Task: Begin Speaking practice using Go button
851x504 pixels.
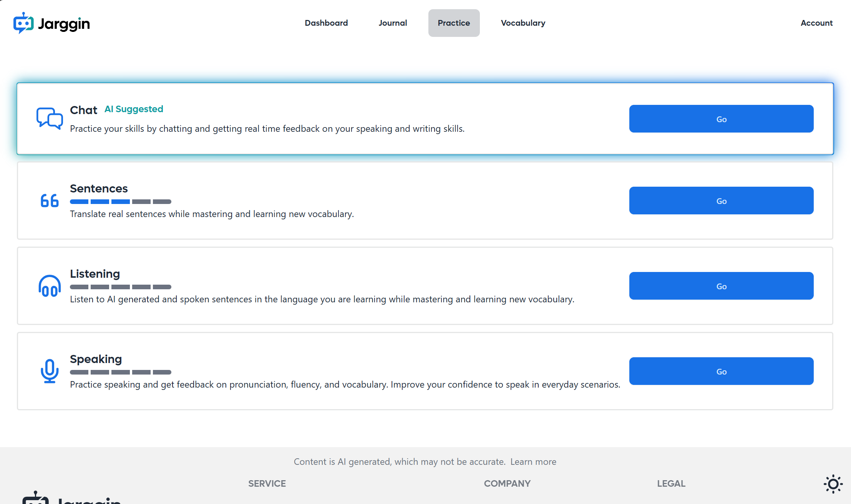Action: [x=721, y=371]
